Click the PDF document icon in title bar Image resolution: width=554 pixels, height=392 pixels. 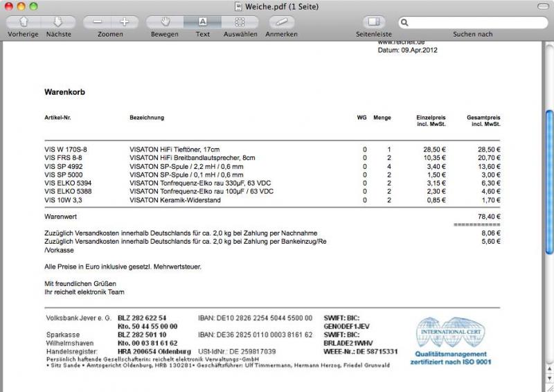tap(239, 6)
